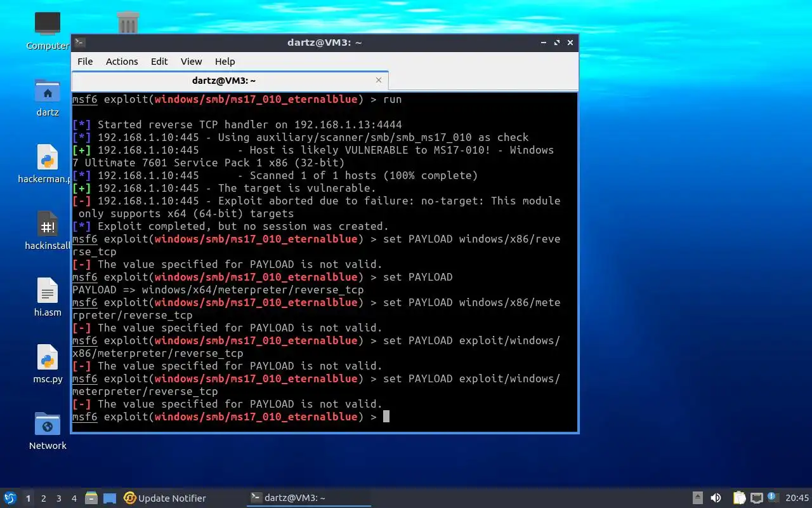Click 'Scanned 1 of 1 hosts' line

(275, 175)
